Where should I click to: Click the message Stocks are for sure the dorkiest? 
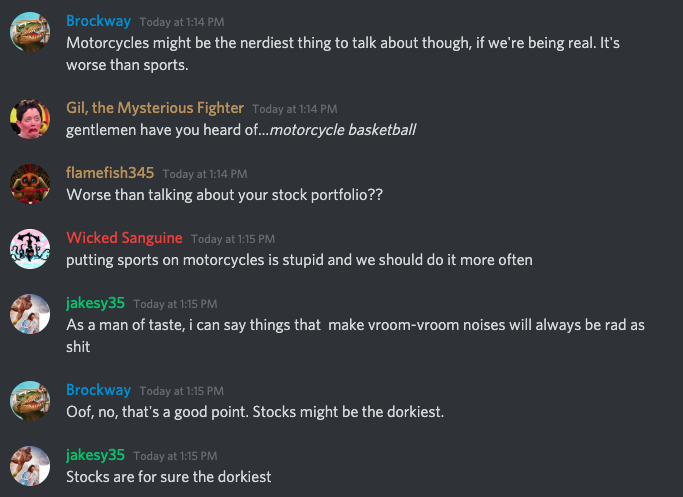click(169, 477)
